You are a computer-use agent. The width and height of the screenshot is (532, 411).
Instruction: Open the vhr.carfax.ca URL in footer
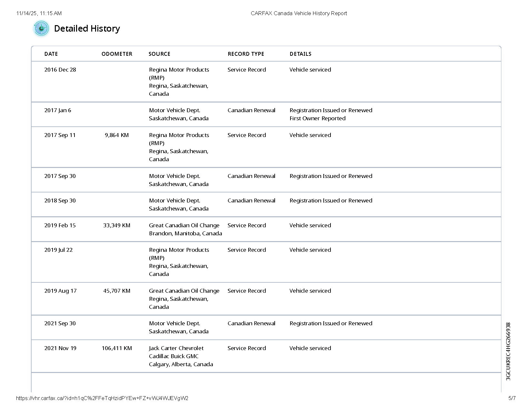[x=102, y=398]
